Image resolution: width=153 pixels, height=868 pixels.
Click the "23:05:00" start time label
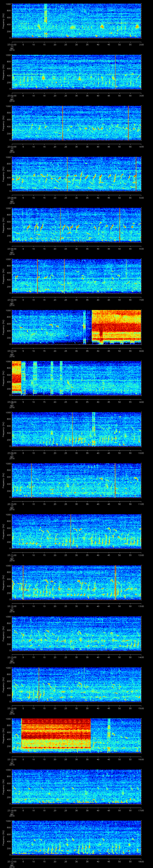pyautogui.click(x=12, y=249)
